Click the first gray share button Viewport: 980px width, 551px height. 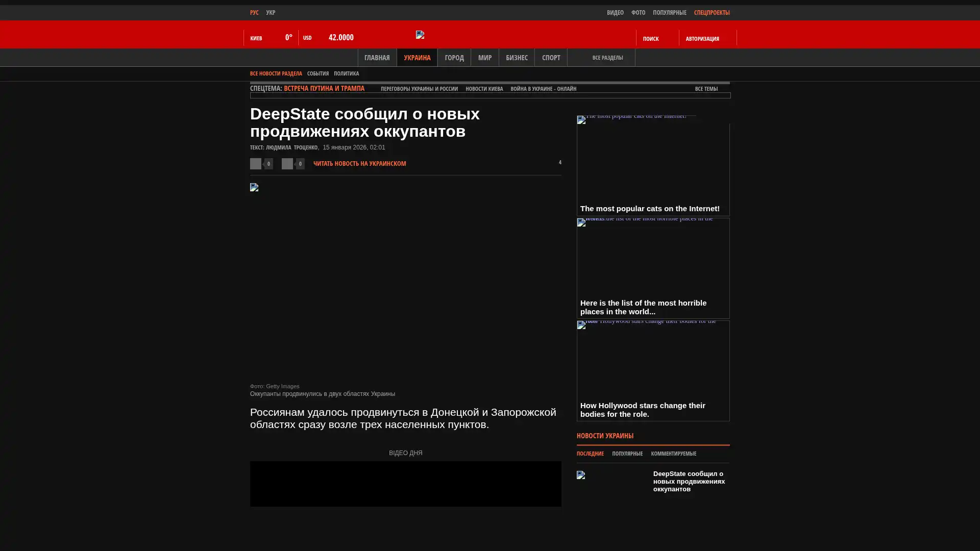[256, 164]
